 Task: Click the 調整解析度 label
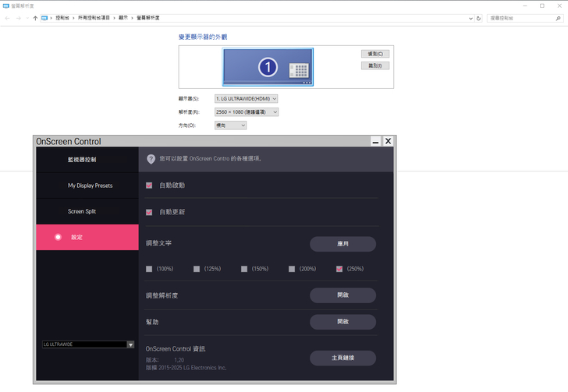(x=162, y=295)
